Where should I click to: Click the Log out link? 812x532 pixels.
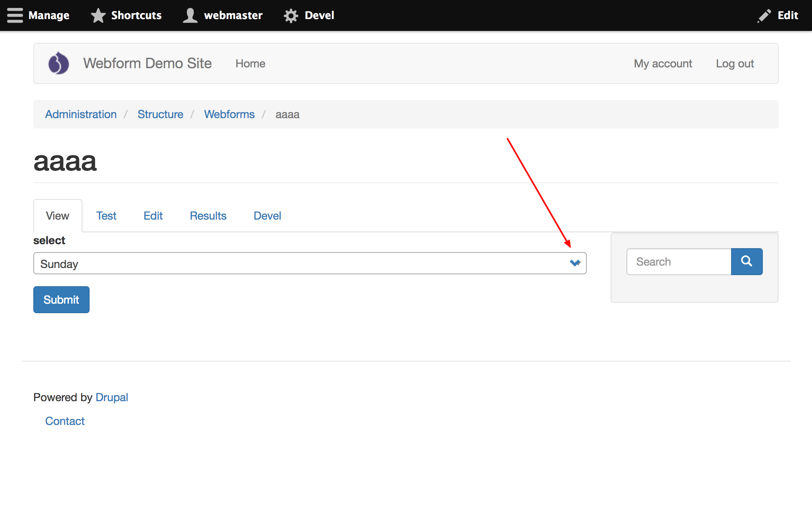pyautogui.click(x=735, y=63)
